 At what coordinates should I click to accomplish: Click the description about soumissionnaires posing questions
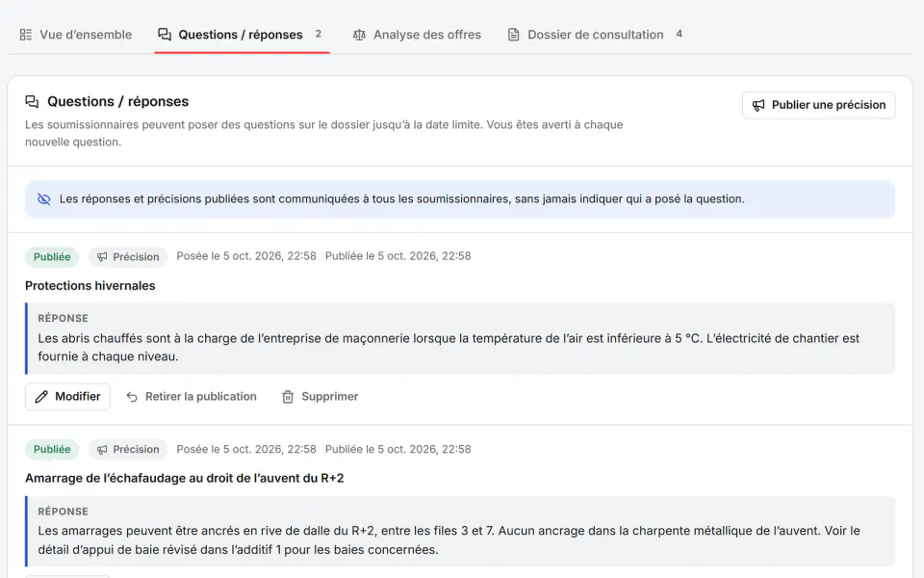[323, 133]
